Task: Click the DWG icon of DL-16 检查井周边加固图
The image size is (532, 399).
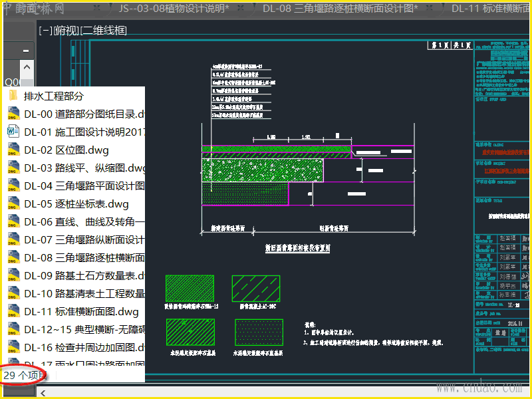Action: (x=13, y=347)
